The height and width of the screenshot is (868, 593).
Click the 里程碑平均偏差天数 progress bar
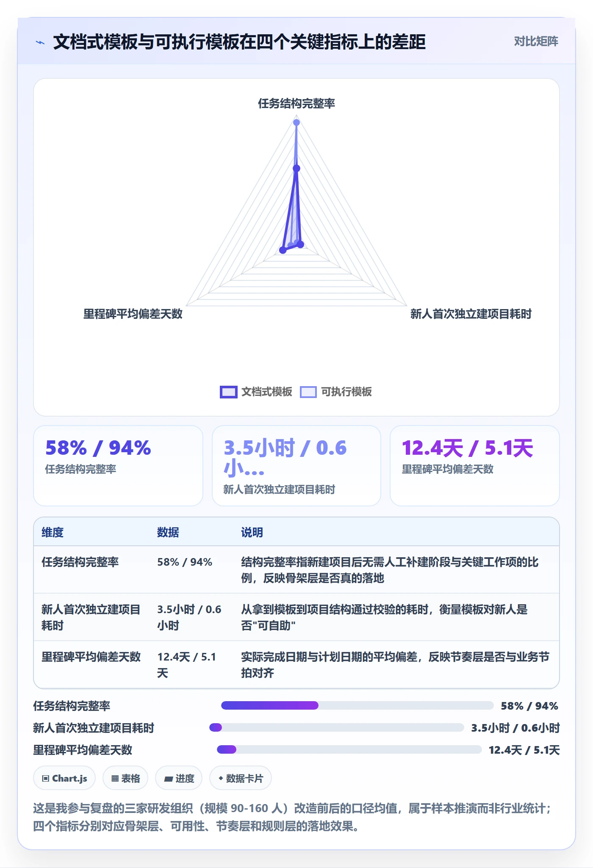coord(349,749)
